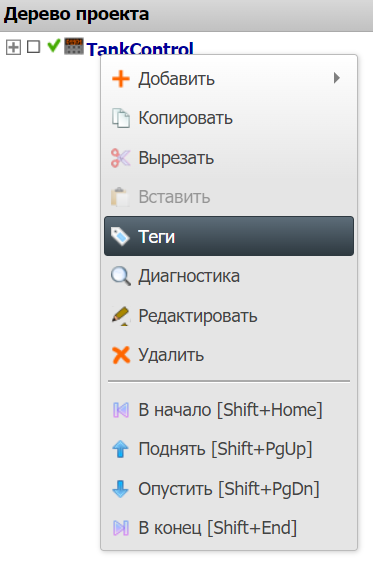
Task: Click the move-to-start icon
Action: 121,410
